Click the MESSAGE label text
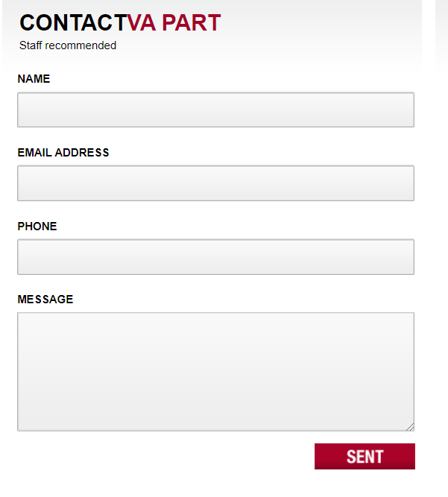This screenshot has width=448, height=497. click(x=45, y=300)
